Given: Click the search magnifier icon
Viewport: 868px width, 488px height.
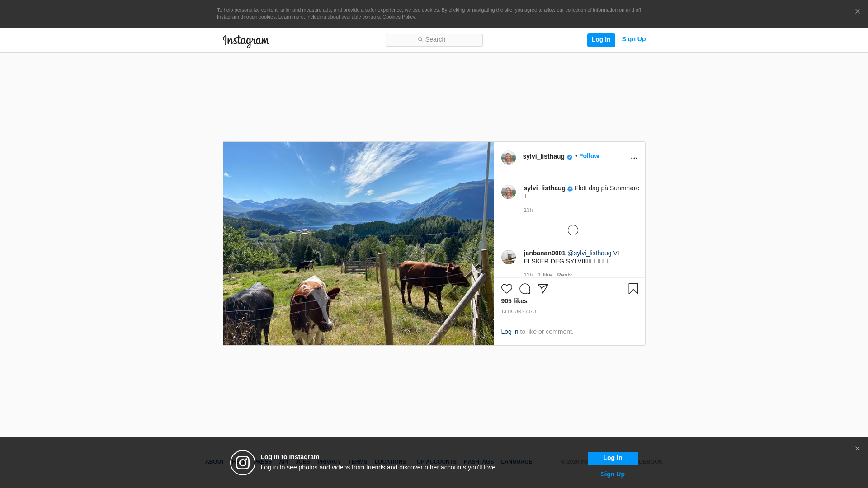Looking at the screenshot, I should [420, 40].
